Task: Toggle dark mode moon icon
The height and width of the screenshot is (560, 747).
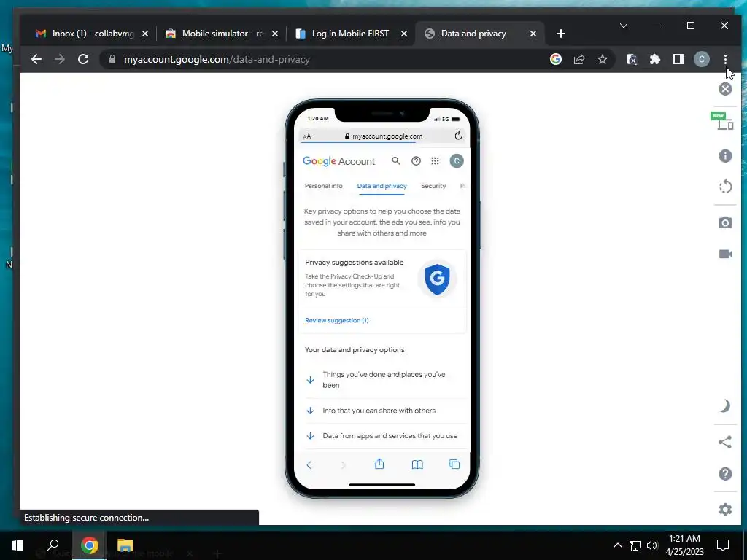Action: click(724, 406)
